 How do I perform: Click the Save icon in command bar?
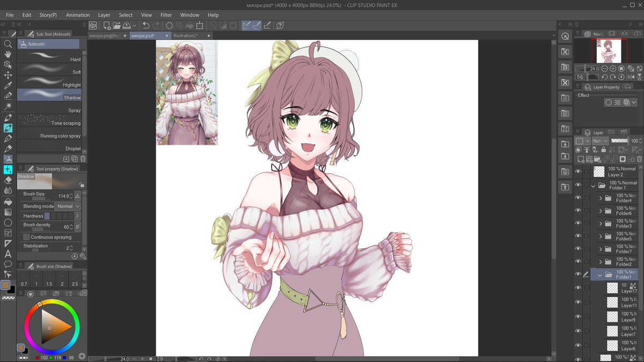[x=126, y=25]
